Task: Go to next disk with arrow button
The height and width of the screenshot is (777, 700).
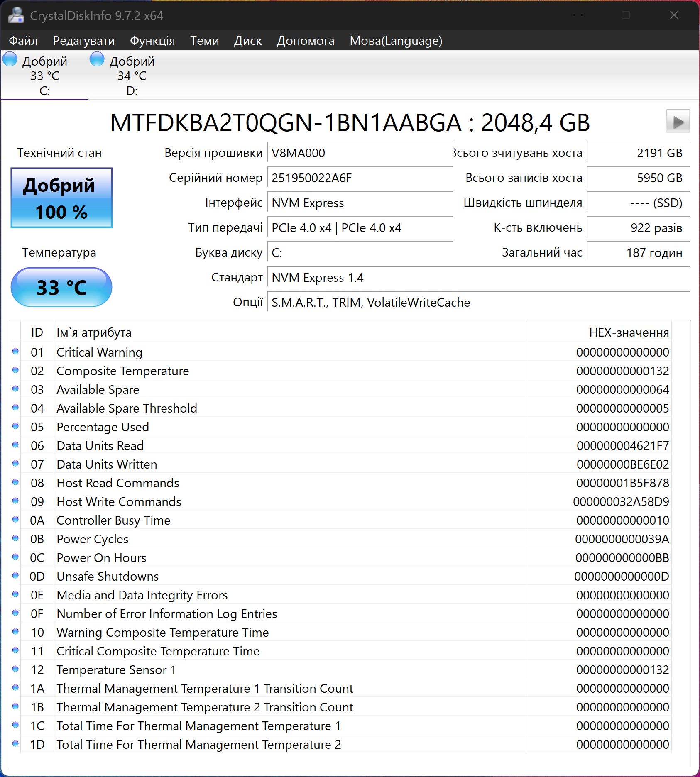Action: point(678,121)
